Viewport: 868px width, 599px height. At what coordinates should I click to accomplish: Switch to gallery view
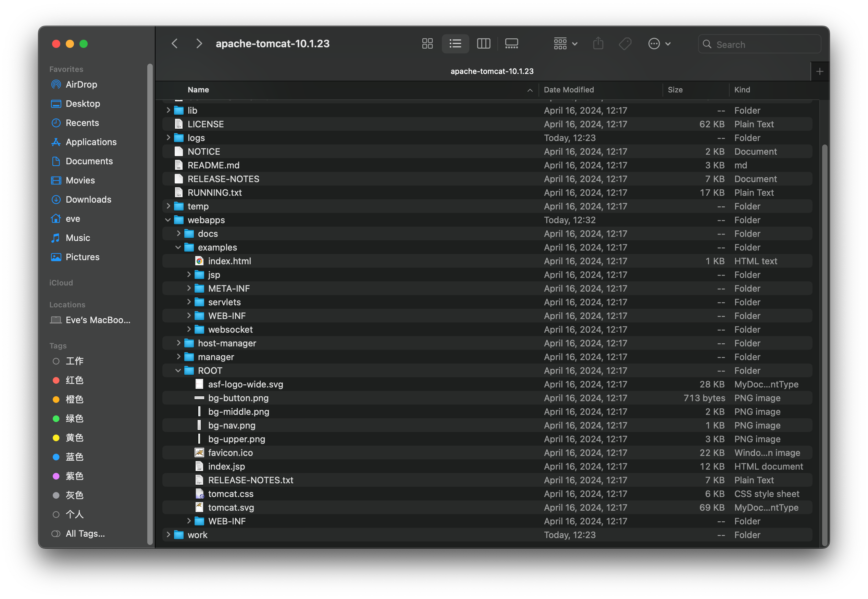pyautogui.click(x=511, y=43)
